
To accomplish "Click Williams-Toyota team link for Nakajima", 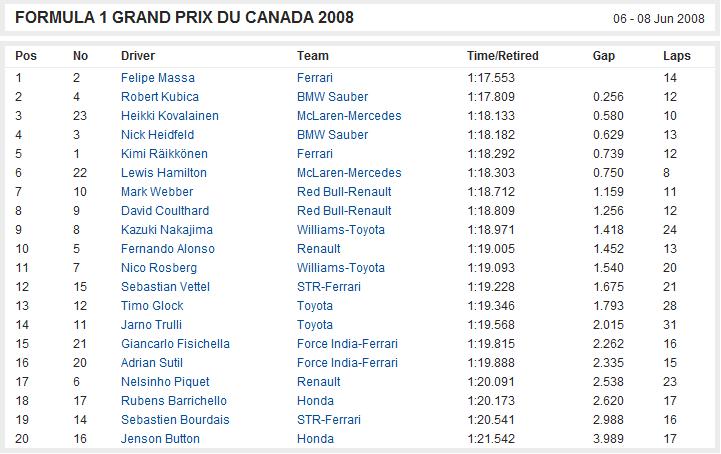I will coord(341,230).
